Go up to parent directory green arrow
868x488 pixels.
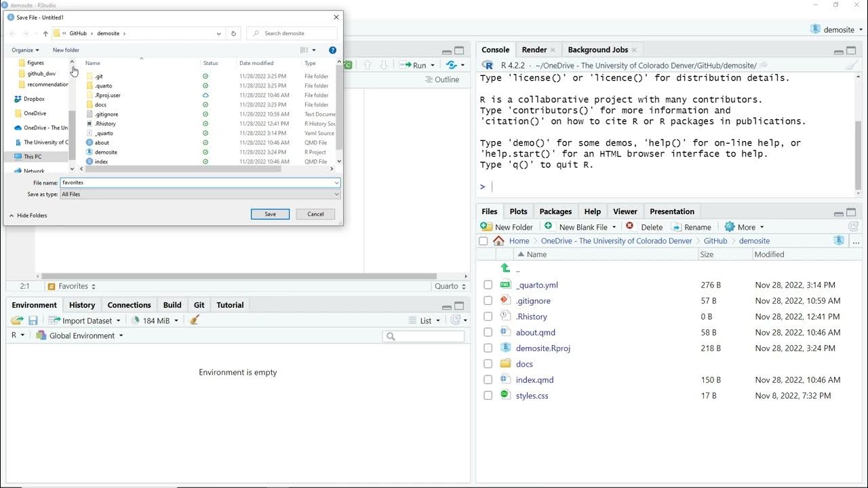(505, 268)
